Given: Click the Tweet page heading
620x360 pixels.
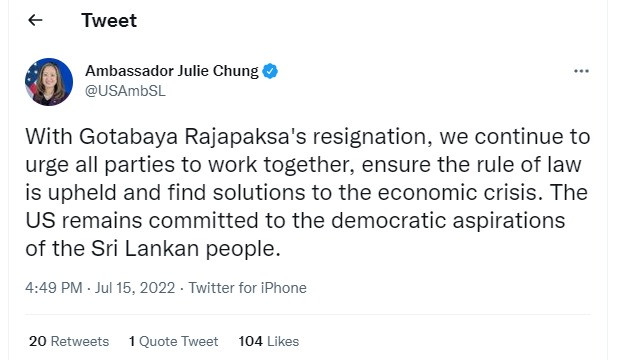Looking at the screenshot, I should tap(109, 20).
